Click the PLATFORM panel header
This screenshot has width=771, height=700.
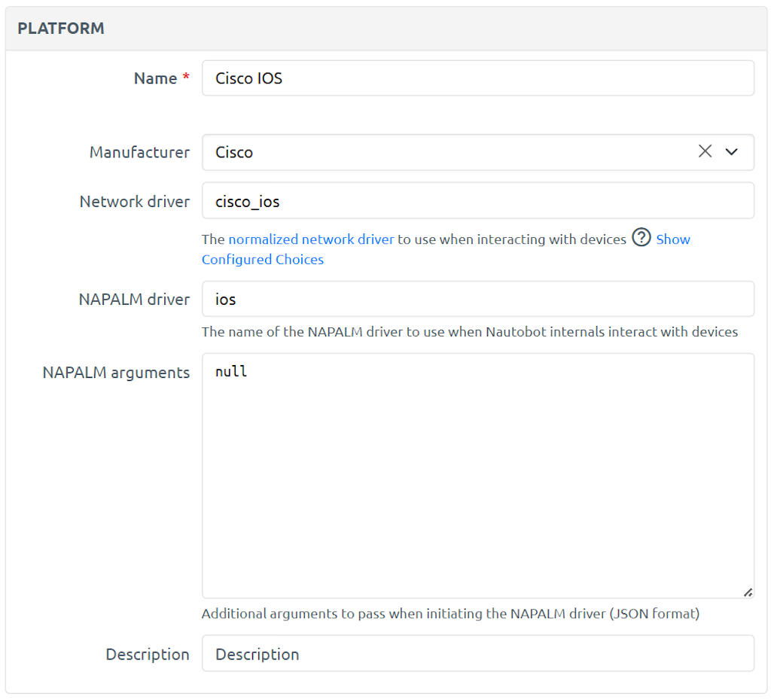pos(60,28)
